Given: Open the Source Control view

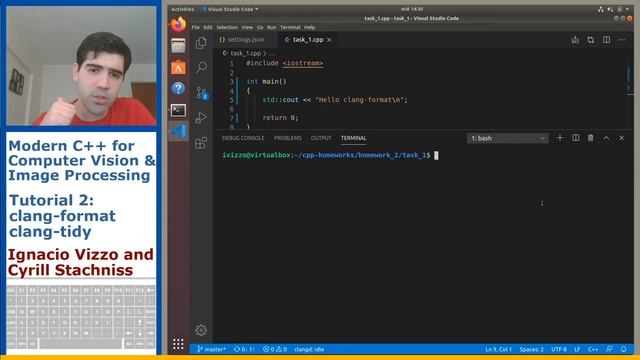Looking at the screenshot, I should [x=202, y=93].
